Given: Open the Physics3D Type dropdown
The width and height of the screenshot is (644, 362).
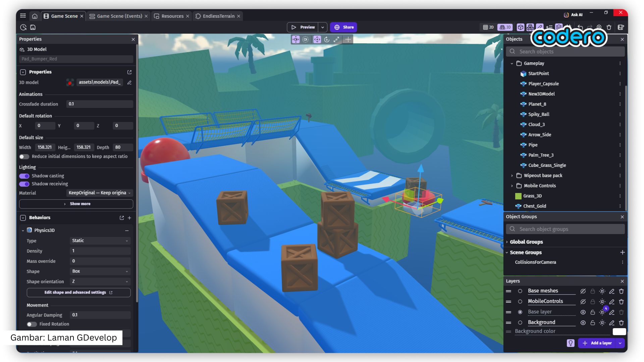Looking at the screenshot, I should 100,241.
